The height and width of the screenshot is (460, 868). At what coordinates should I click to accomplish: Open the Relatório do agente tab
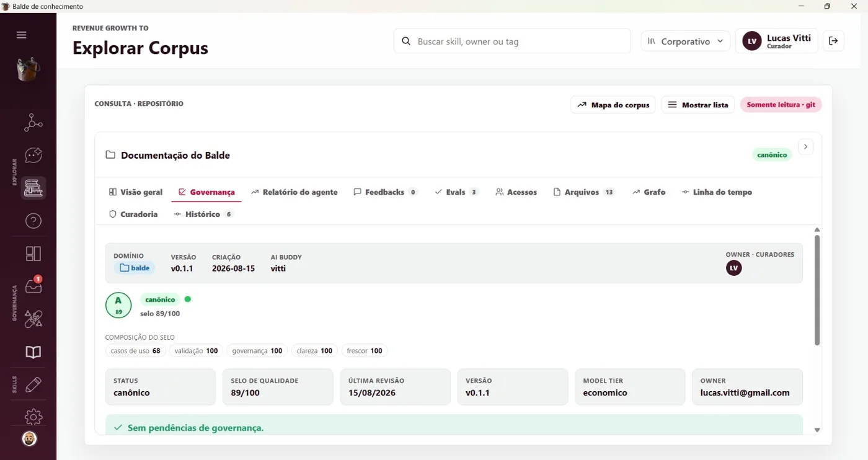[294, 192]
